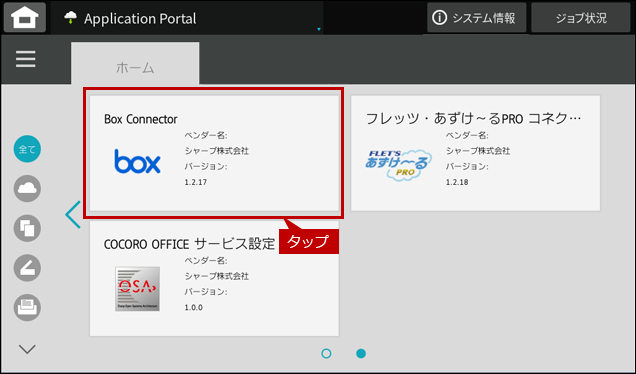Screen dimensions: 636x374
Task: Open Application Portal title dropdown indicator
Action: click(319, 29)
